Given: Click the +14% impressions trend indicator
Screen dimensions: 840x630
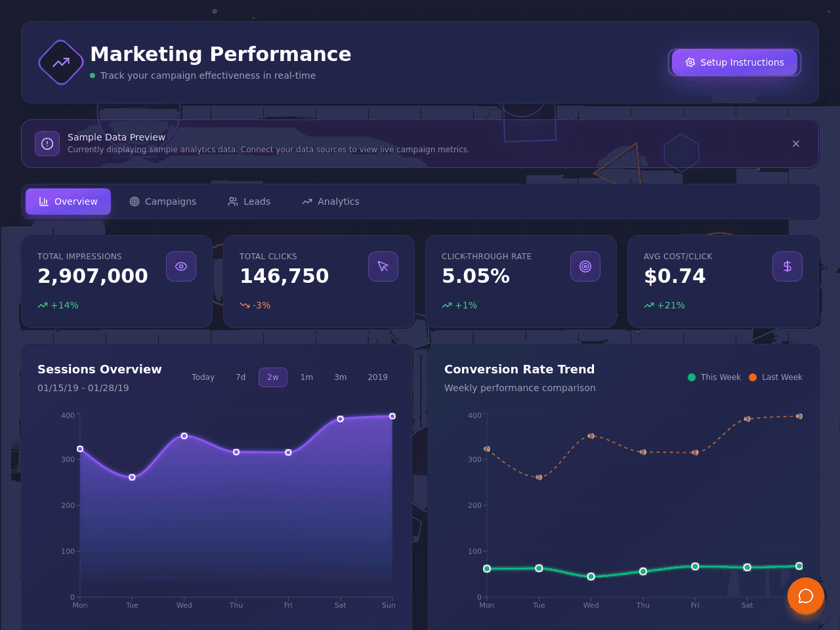Looking at the screenshot, I should pos(58,305).
